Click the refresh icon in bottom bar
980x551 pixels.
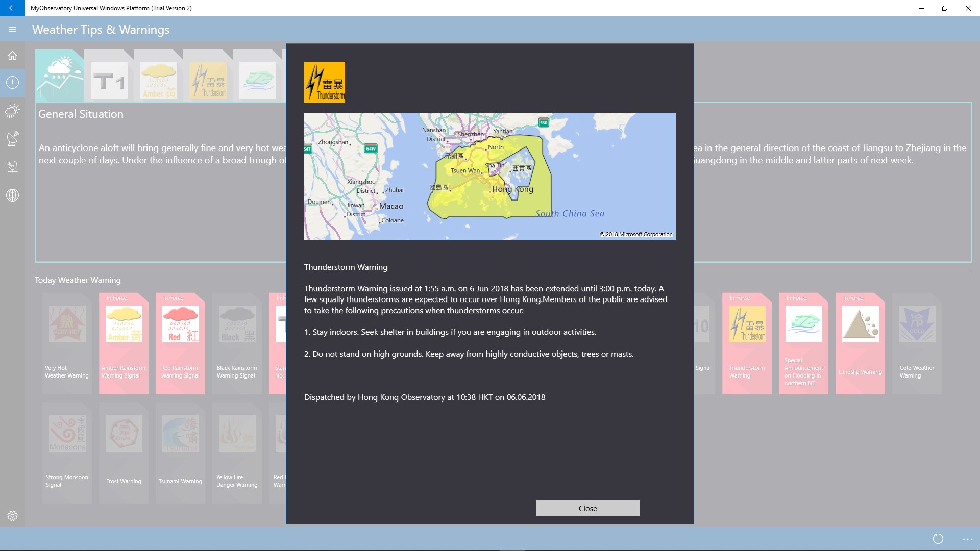tap(938, 539)
